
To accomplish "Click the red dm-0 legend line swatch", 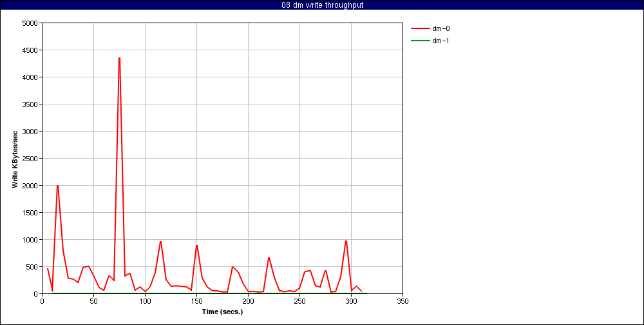I will 419,28.
